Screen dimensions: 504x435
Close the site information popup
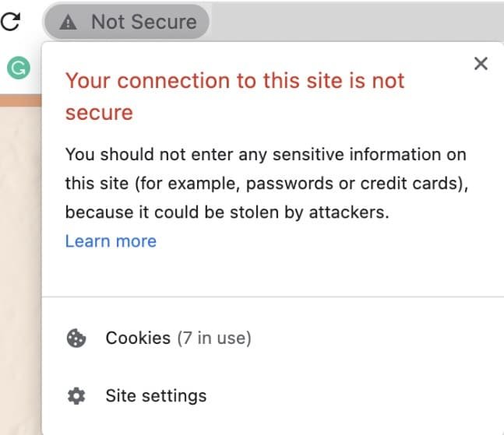481,64
